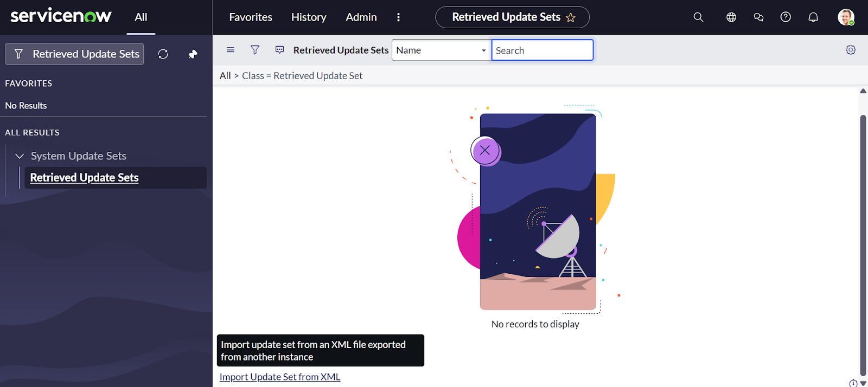Image resolution: width=868 pixels, height=387 pixels.
Task: Open list personalization gear icon
Action: click(x=851, y=50)
